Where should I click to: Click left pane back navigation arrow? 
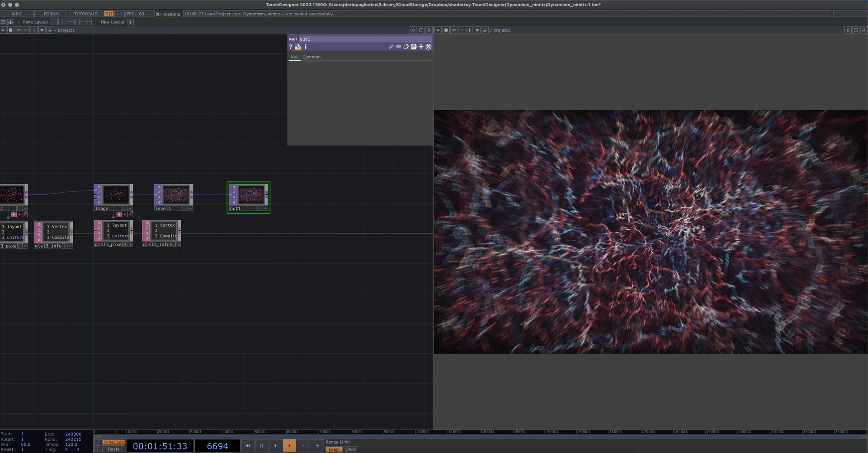coord(19,30)
